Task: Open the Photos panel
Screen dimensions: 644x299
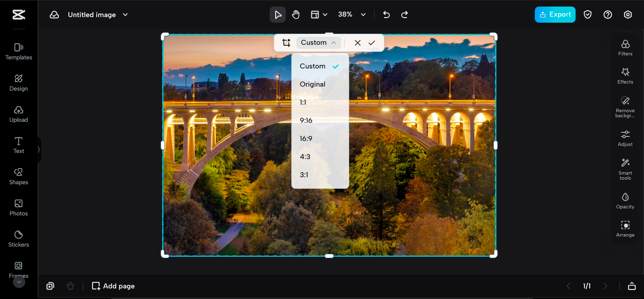Action: click(19, 207)
